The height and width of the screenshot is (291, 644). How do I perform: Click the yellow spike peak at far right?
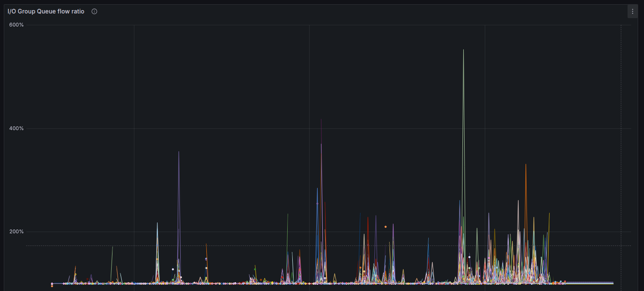[549, 213]
